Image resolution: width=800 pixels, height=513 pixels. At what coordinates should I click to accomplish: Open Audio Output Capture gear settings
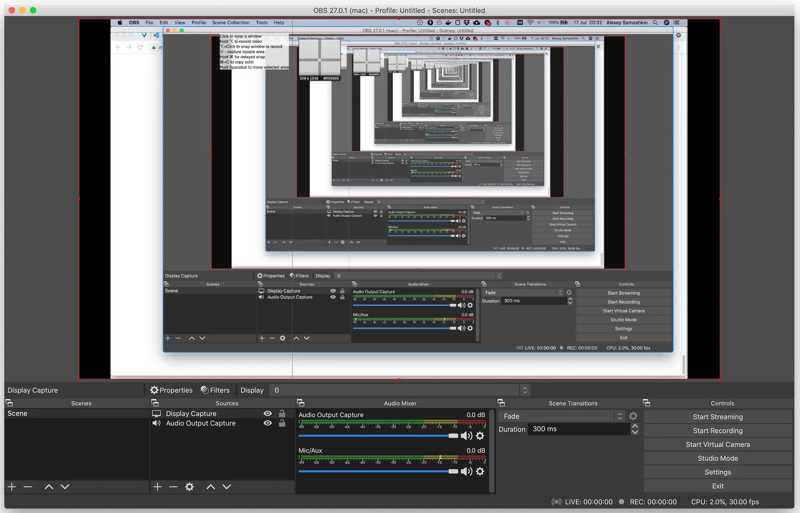480,436
